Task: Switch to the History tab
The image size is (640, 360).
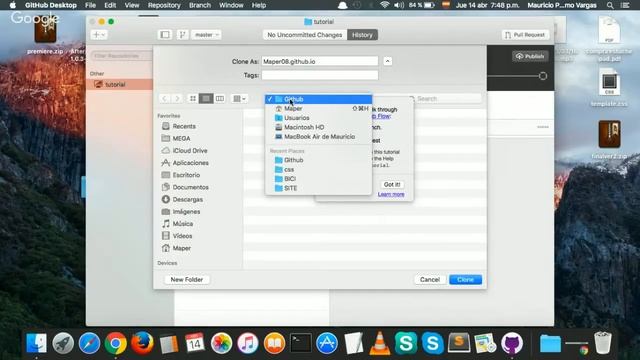Action: [362, 35]
